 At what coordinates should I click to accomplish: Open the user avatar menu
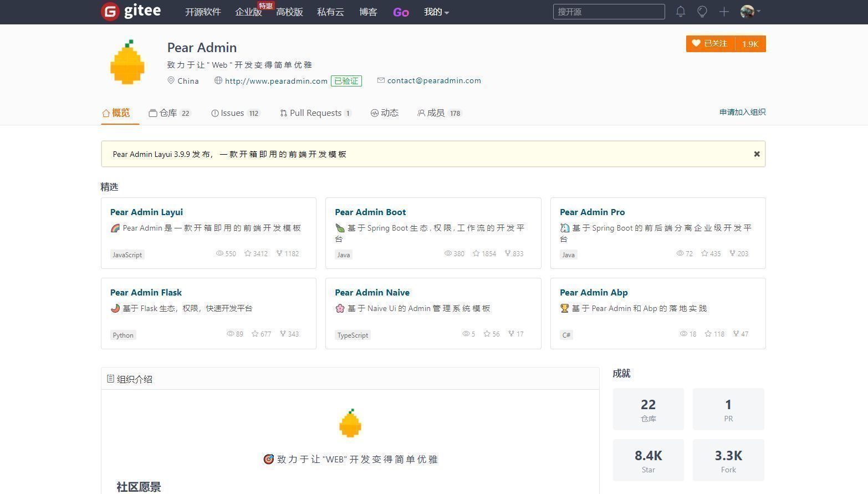750,12
